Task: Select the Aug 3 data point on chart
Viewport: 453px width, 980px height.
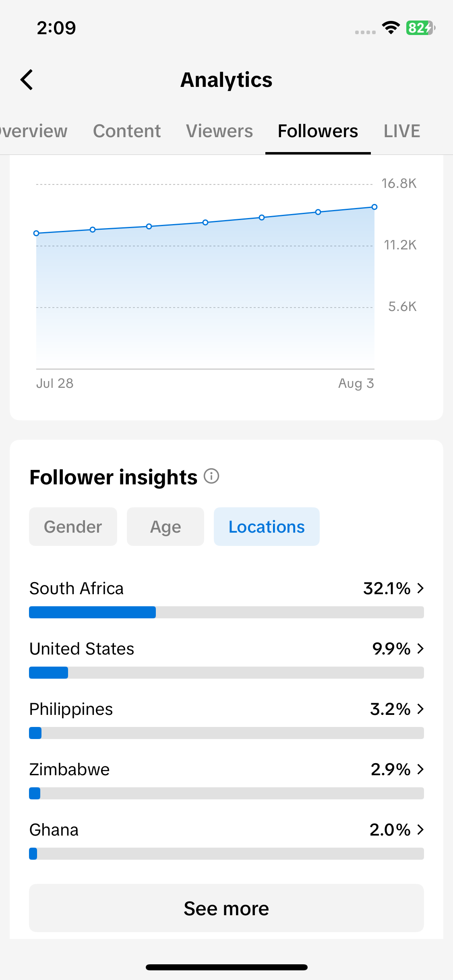Action: tap(374, 207)
